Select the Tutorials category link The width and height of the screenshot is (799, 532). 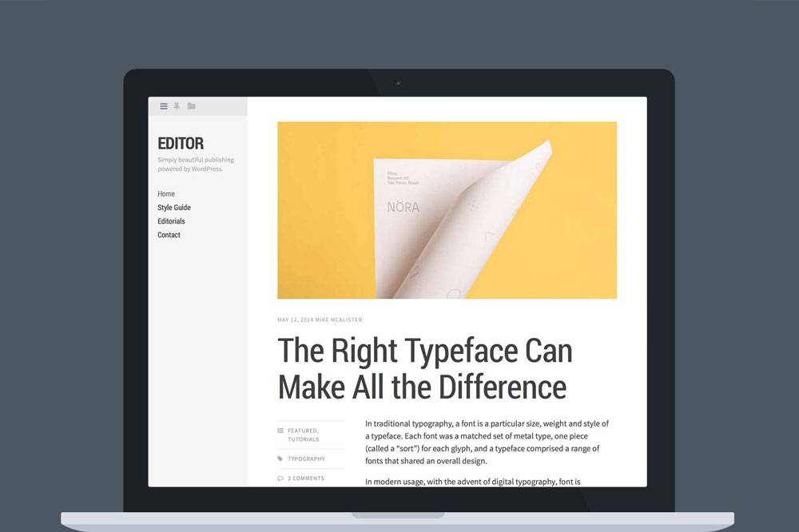(x=304, y=439)
